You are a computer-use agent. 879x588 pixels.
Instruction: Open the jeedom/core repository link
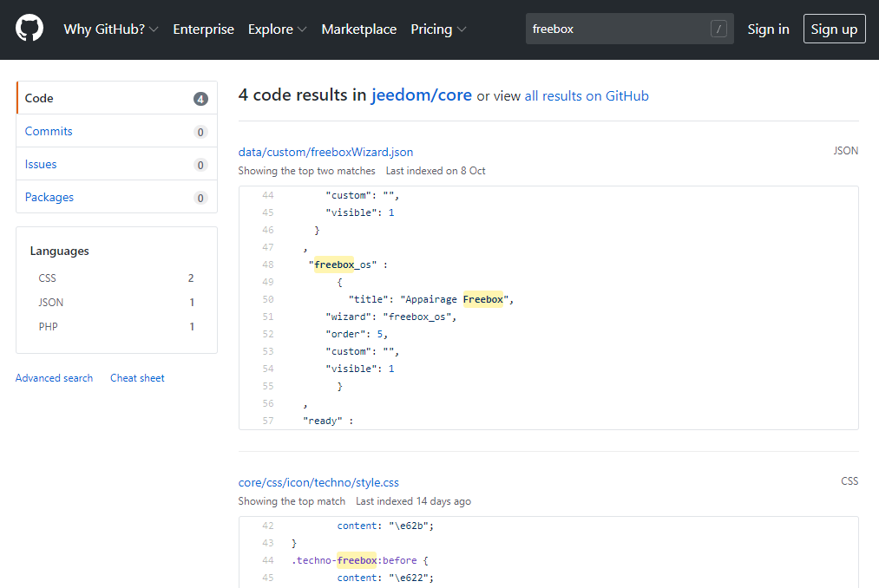(x=422, y=95)
